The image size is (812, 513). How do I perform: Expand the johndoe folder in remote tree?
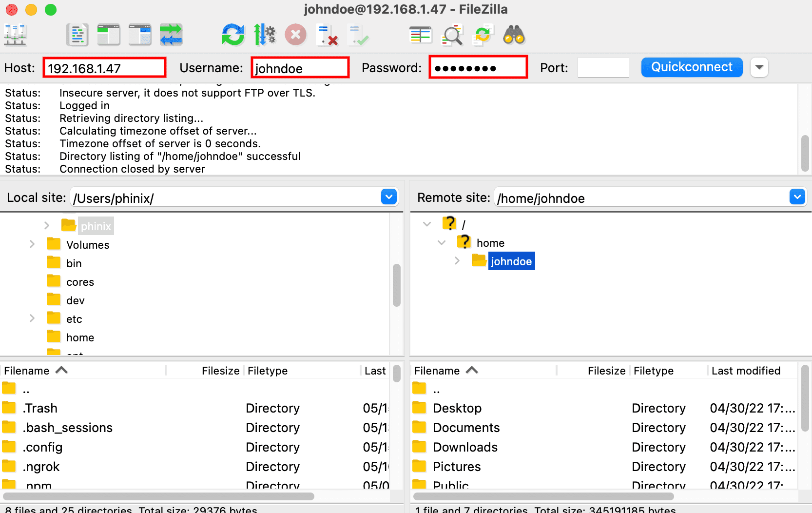click(x=457, y=261)
